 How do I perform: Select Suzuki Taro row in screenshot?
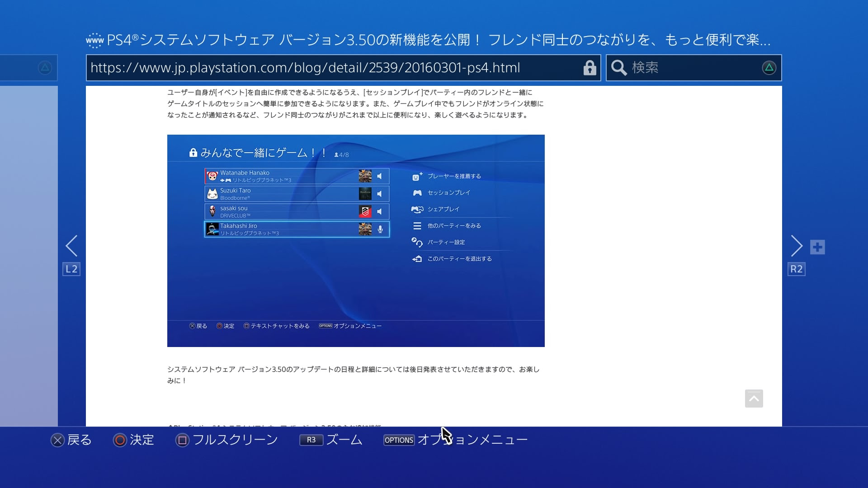tap(297, 194)
